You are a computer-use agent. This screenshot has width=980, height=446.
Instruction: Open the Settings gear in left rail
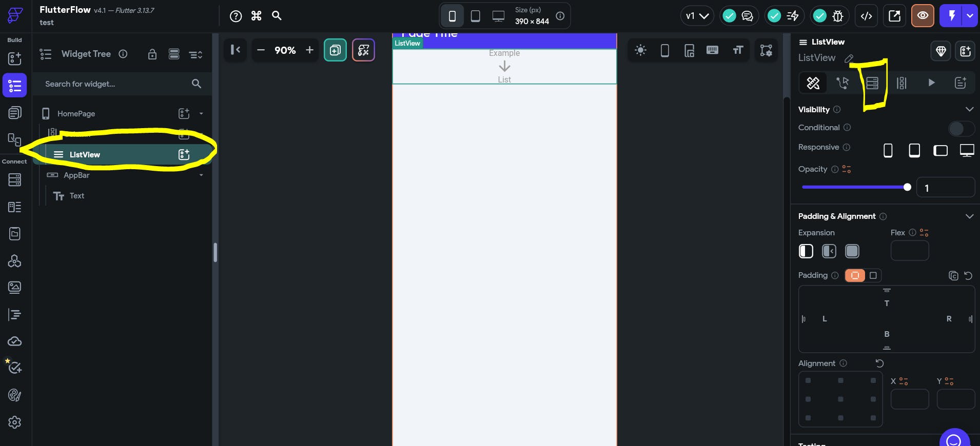point(15,422)
